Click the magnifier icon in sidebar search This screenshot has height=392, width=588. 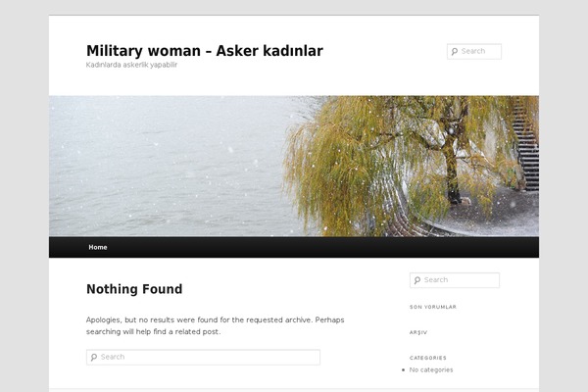tap(417, 280)
